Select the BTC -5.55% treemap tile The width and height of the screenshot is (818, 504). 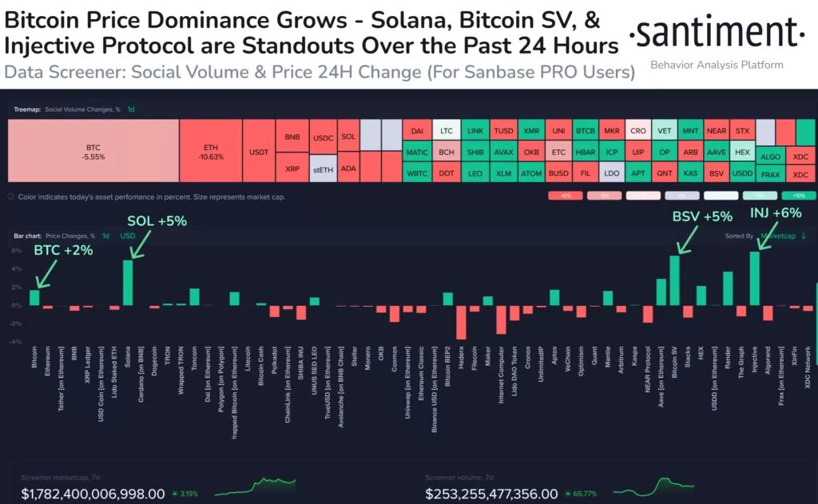click(93, 151)
